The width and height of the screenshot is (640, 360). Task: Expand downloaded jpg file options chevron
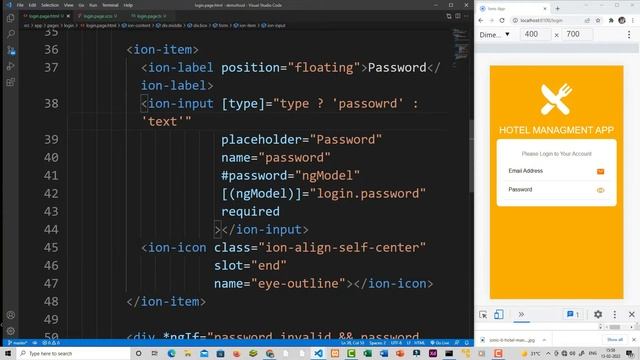click(x=544, y=340)
